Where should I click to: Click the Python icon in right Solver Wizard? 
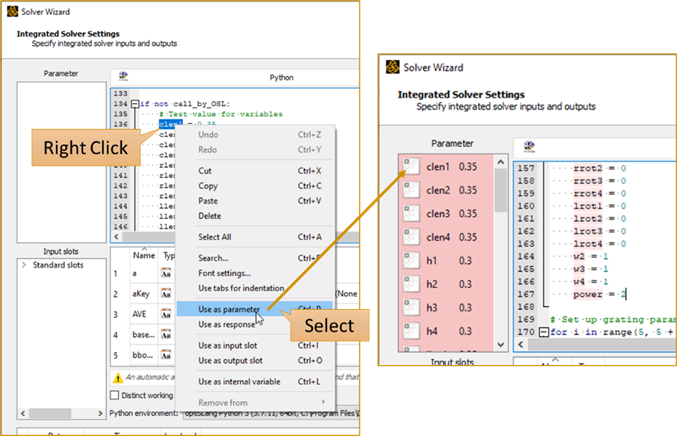529,147
